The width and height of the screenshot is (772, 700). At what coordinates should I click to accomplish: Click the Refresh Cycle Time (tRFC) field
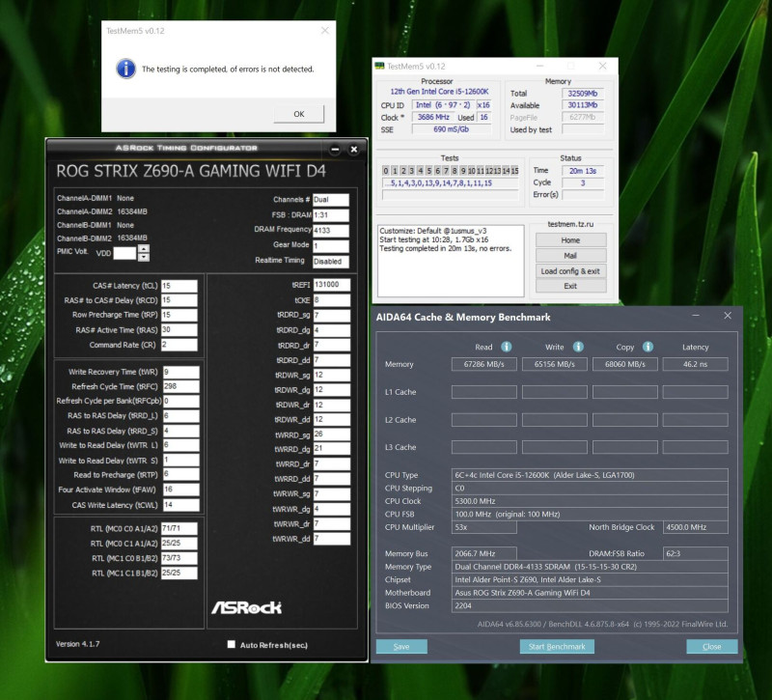tap(180, 386)
